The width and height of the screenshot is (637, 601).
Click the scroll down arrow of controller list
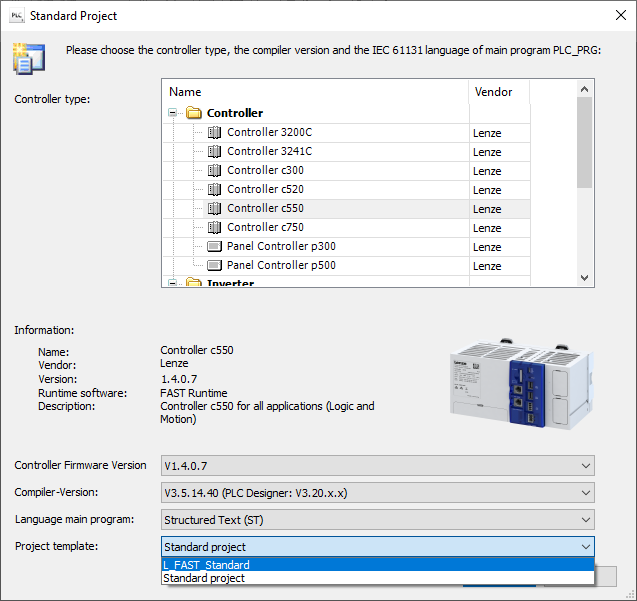click(585, 278)
